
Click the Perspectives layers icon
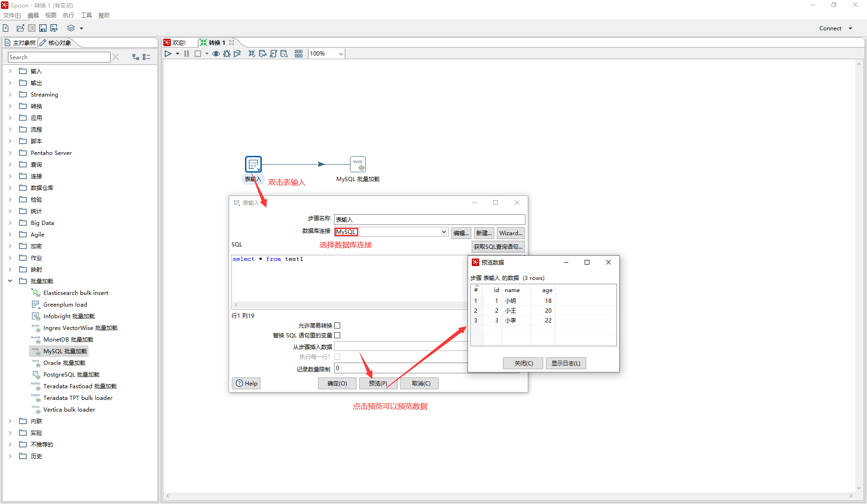71,28
